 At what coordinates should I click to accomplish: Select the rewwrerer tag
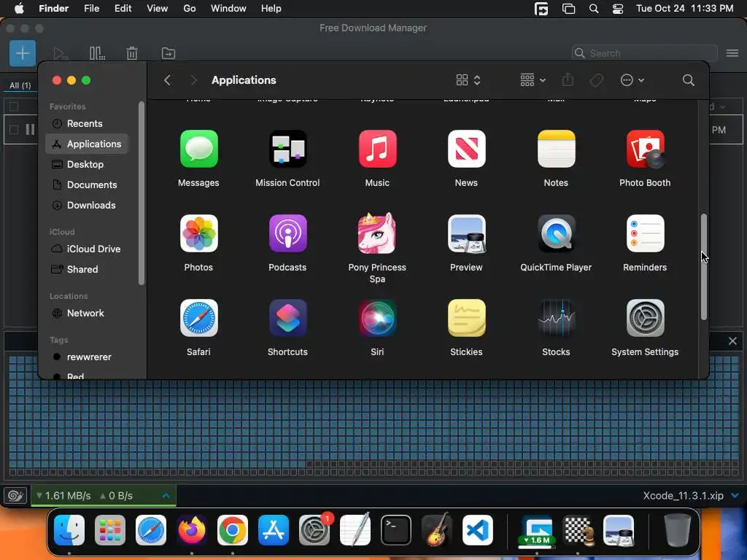pyautogui.click(x=87, y=357)
